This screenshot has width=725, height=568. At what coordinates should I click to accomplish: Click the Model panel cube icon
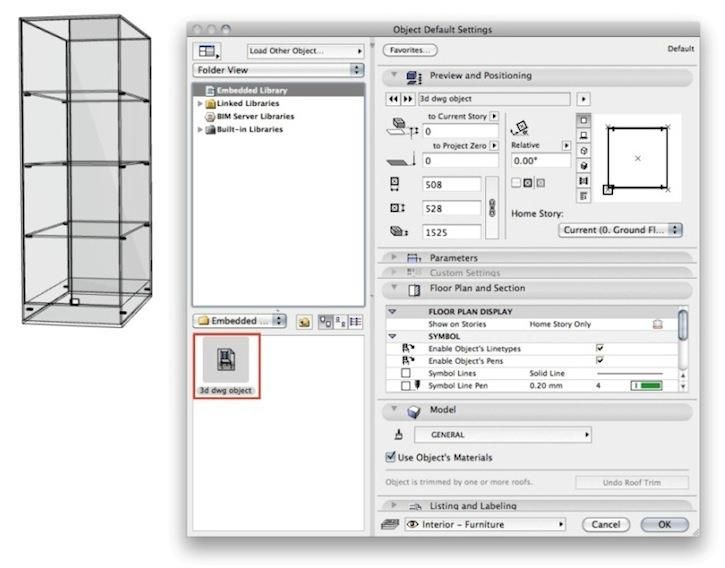point(414,411)
